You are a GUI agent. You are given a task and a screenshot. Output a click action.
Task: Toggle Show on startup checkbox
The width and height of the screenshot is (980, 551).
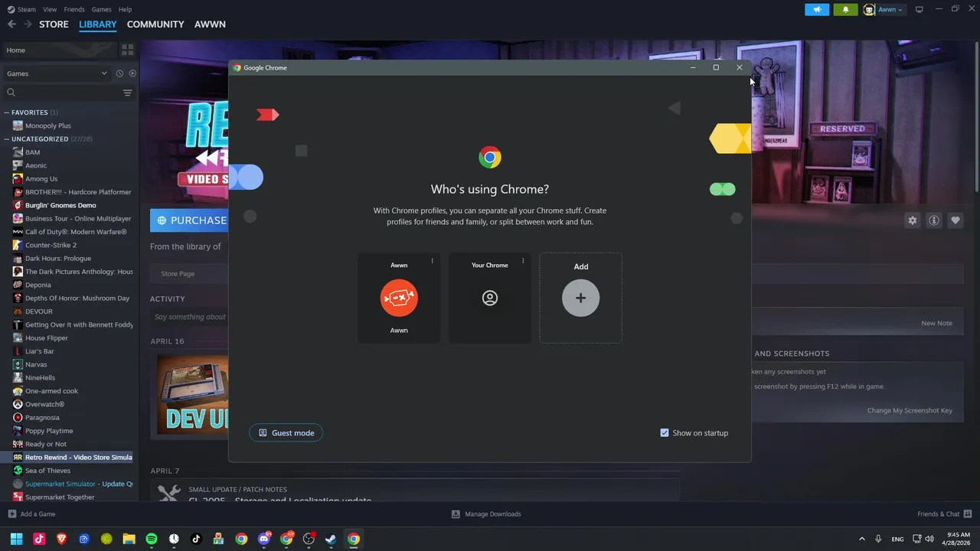point(665,432)
